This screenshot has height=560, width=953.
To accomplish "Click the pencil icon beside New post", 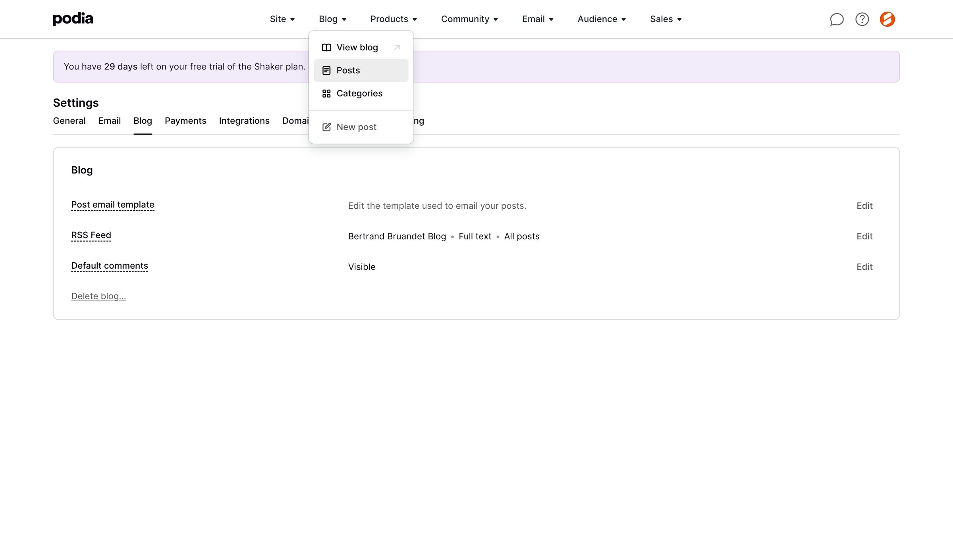I will tap(326, 127).
